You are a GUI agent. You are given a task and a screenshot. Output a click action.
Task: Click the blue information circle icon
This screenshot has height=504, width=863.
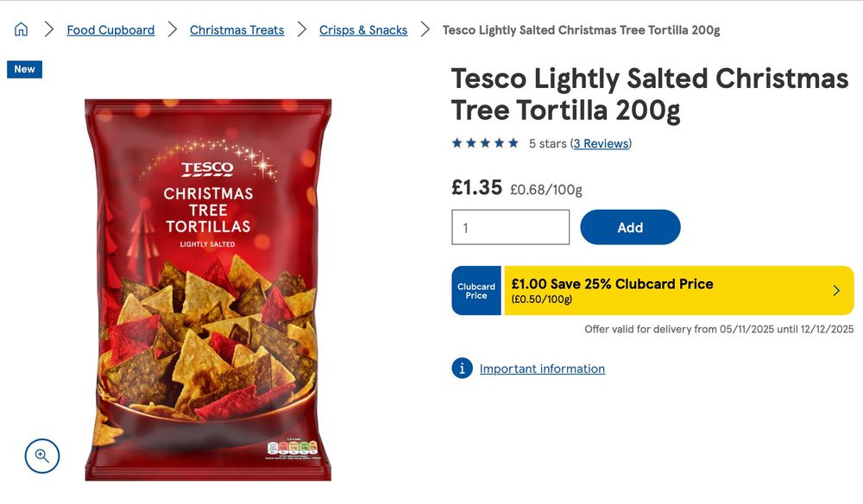(x=462, y=369)
